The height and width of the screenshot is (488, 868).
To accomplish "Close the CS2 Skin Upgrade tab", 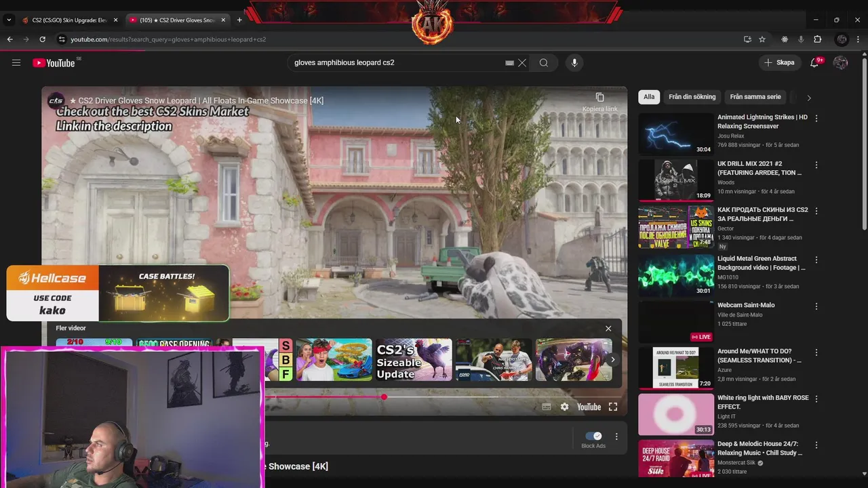I will point(115,20).
